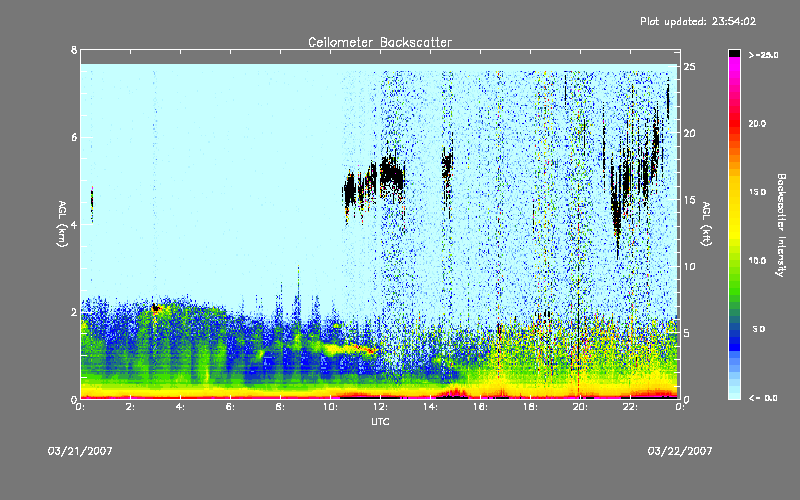Viewport: 800px width, 500px height.
Task: Click the end date 03/22/2007 label
Action: tap(680, 451)
